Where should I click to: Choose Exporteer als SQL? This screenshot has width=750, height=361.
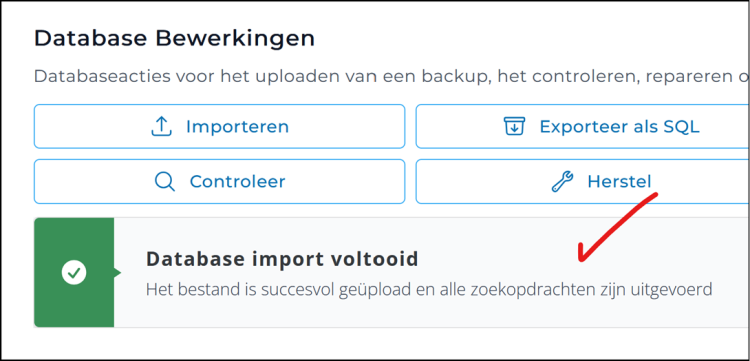(582, 127)
